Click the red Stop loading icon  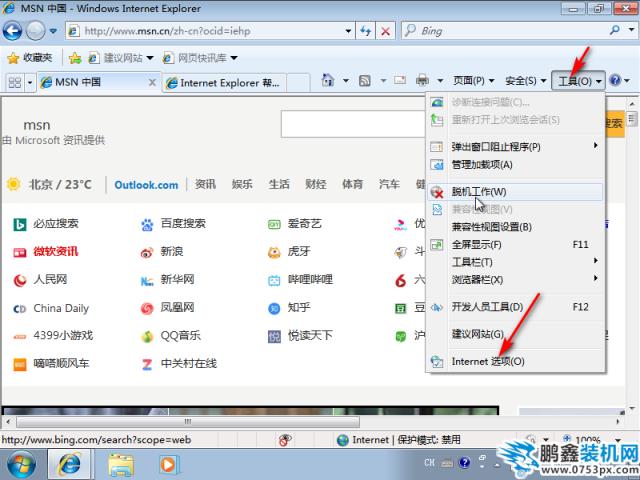pos(385,31)
